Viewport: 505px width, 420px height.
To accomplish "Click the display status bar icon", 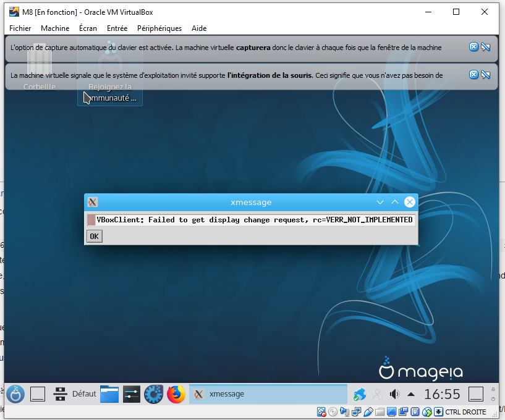I will click(392, 412).
